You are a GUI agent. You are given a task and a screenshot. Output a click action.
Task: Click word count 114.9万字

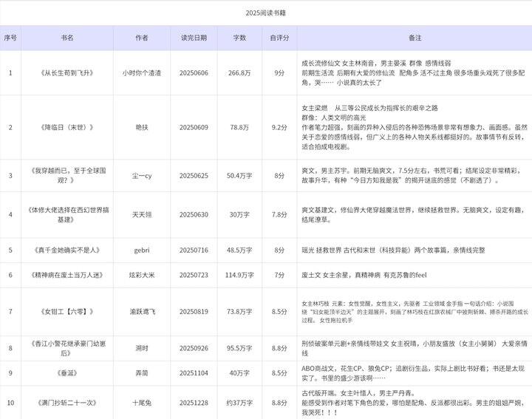[x=239, y=275]
